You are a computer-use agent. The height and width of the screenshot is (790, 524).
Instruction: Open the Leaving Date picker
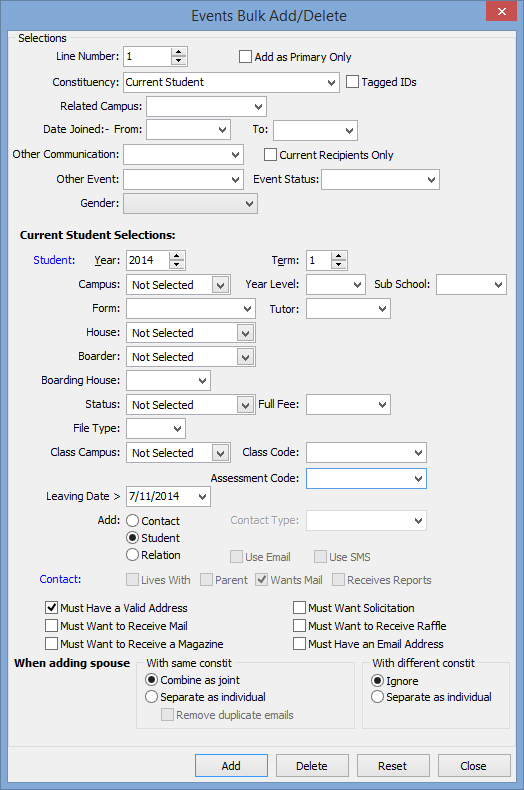click(x=203, y=496)
